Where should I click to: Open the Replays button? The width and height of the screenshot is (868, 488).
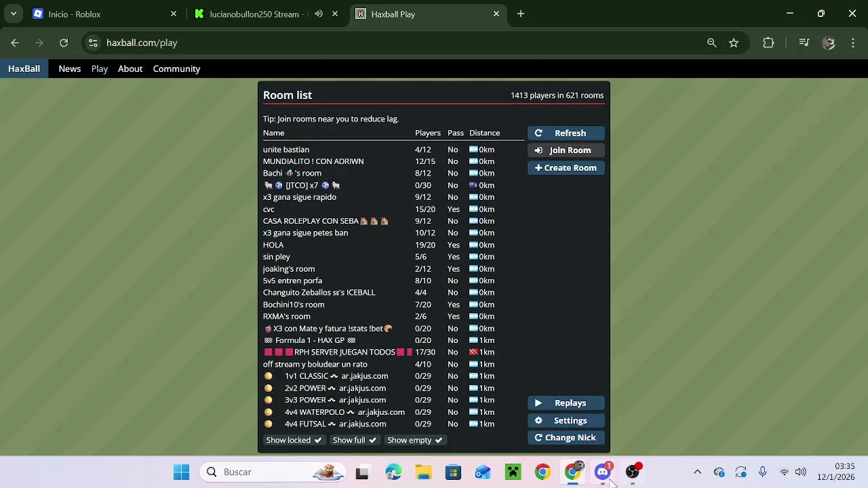pyautogui.click(x=566, y=403)
